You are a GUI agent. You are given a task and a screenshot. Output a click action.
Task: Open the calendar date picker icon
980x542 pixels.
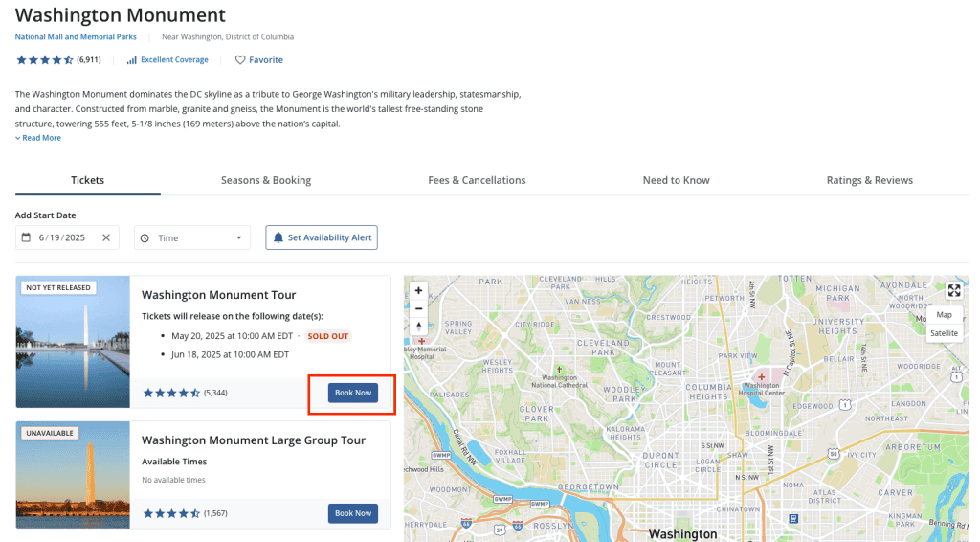click(x=27, y=237)
